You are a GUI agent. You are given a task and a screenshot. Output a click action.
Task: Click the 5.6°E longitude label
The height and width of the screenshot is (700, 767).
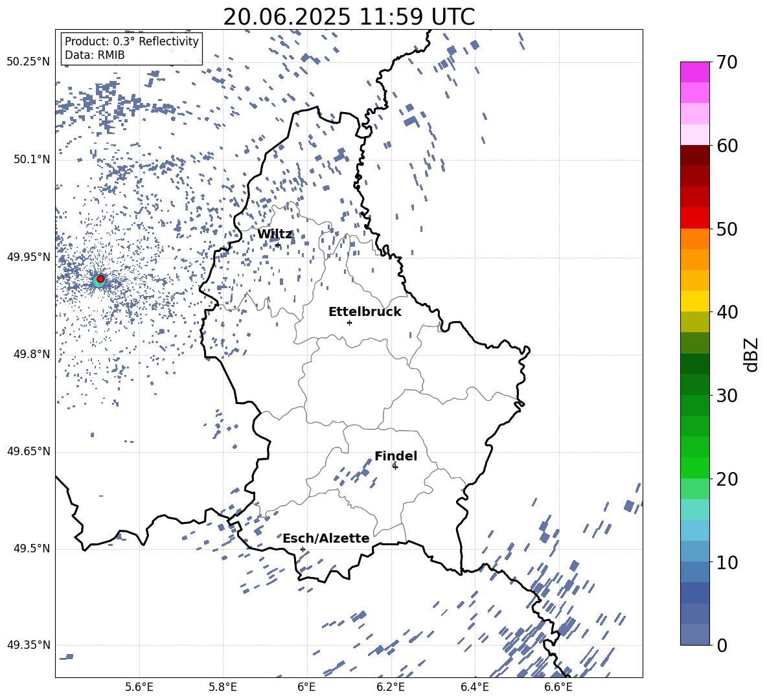point(139,687)
